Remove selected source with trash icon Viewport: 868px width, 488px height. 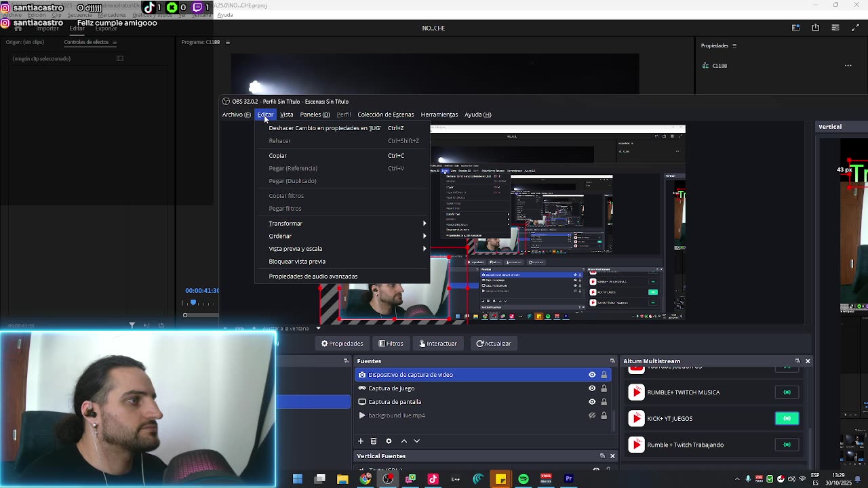[x=374, y=441]
